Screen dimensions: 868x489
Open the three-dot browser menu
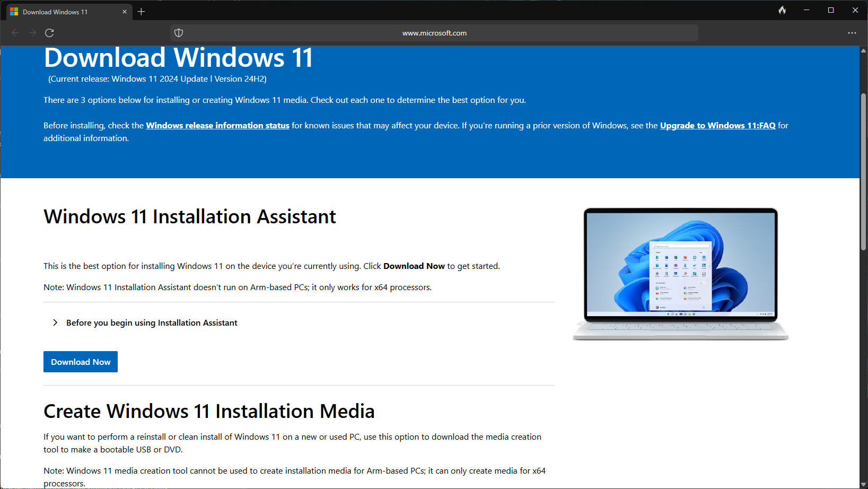tap(852, 33)
